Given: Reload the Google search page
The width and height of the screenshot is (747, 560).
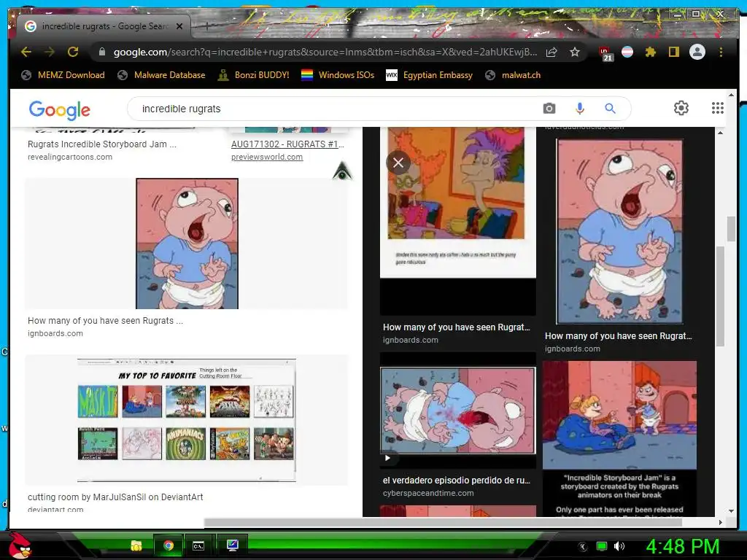Looking at the screenshot, I should (x=73, y=52).
